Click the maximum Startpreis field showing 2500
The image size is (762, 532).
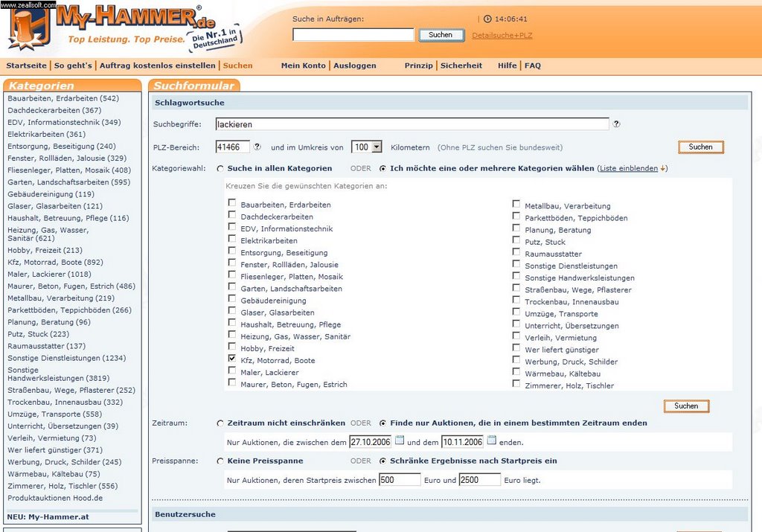480,479
